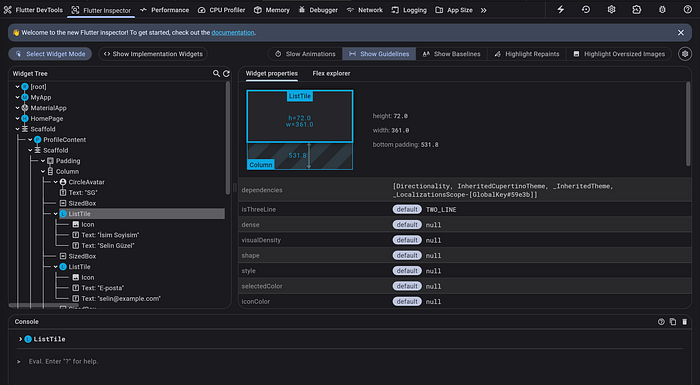Open inspector settings gear beside Highlight Oversized Images

(x=685, y=54)
